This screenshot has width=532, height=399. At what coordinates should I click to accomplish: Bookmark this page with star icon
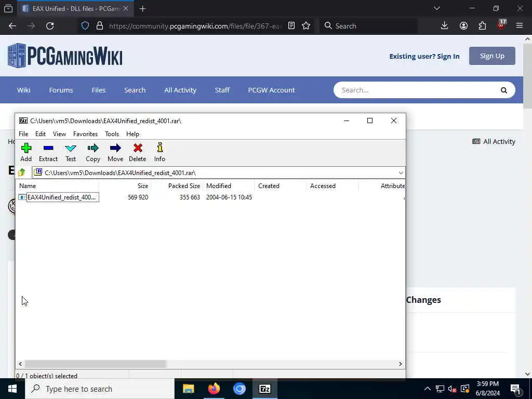[305, 26]
